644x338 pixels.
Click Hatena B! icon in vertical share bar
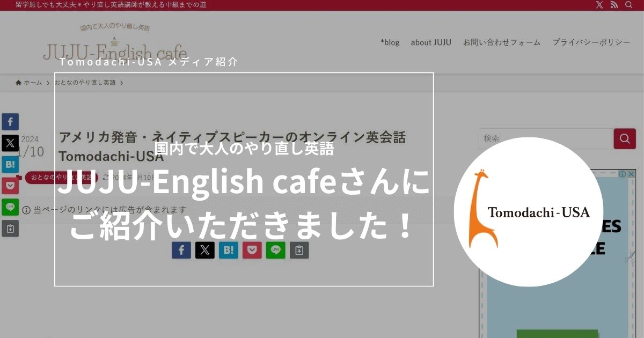10,164
